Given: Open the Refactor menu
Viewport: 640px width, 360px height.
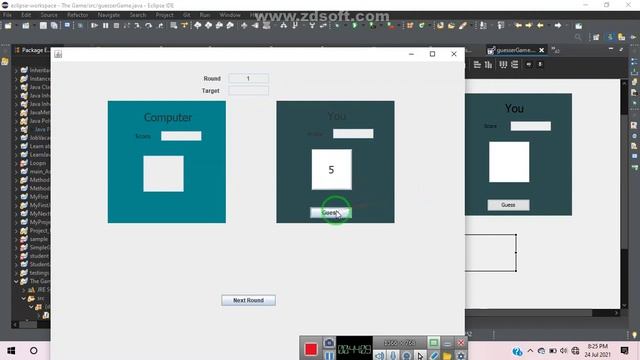Looking at the screenshot, I should [x=77, y=15].
